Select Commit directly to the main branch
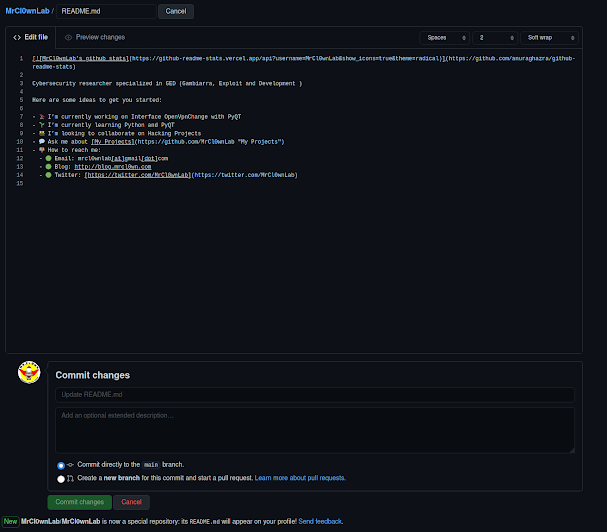 [x=61, y=465]
